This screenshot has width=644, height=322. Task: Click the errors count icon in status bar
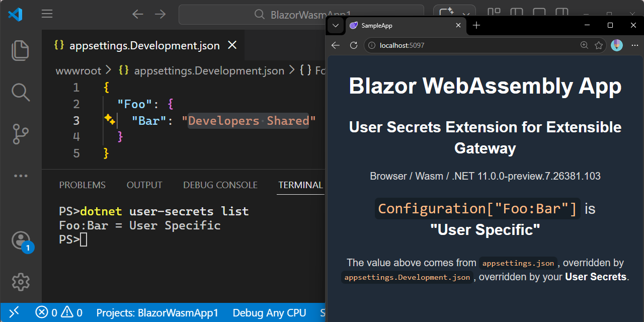point(41,312)
